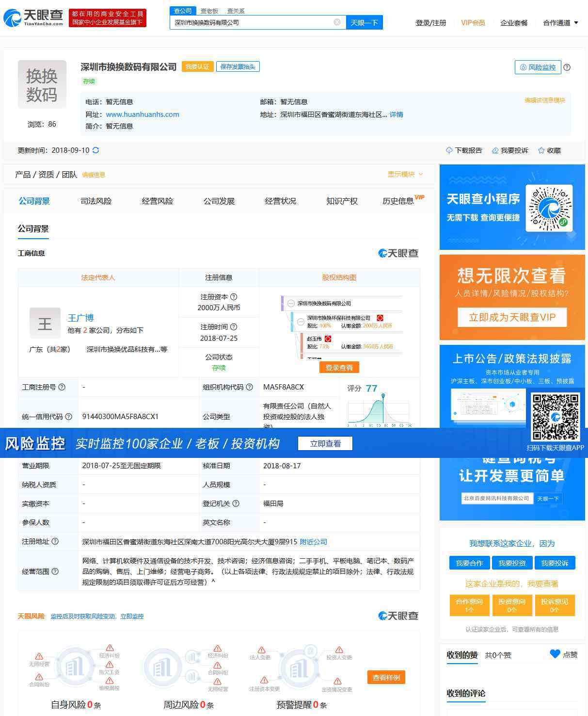Open the 历史信息 VIP tab
The width and height of the screenshot is (588, 716).
click(x=403, y=200)
